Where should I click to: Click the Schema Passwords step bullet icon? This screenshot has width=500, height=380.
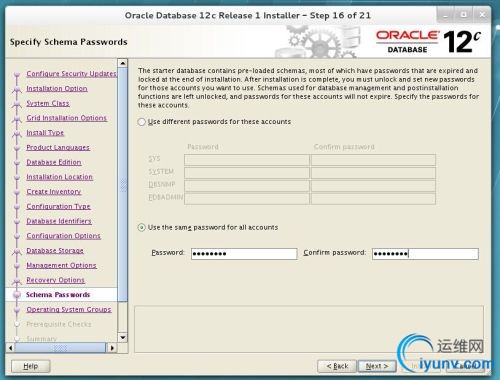click(17, 295)
